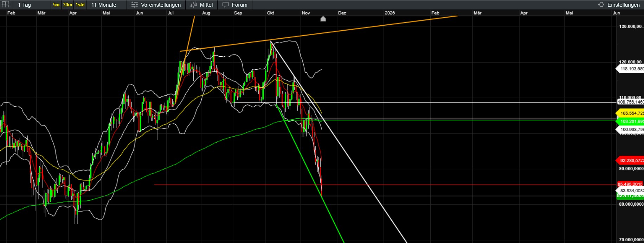
Task: Click the Forum speech bubble icon
Action: point(226,5)
